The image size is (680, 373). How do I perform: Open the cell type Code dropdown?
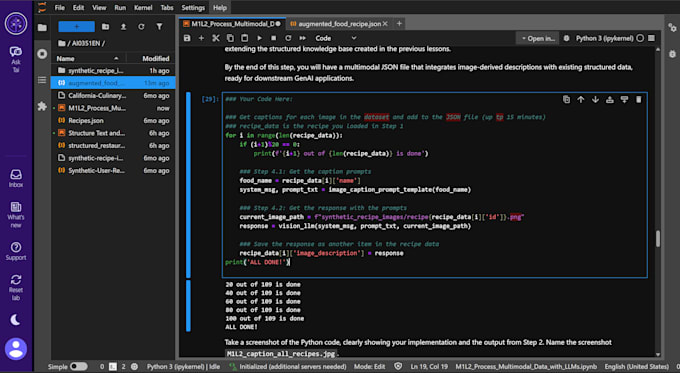[336, 38]
